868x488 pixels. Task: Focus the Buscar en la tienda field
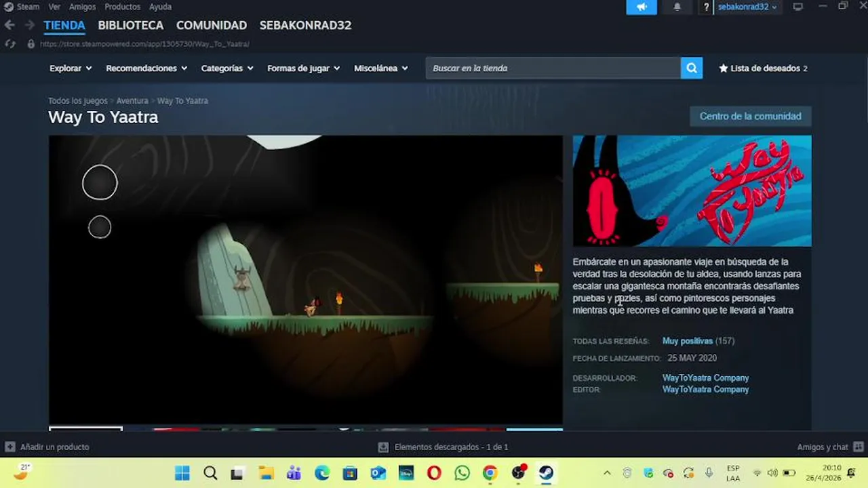(x=553, y=68)
